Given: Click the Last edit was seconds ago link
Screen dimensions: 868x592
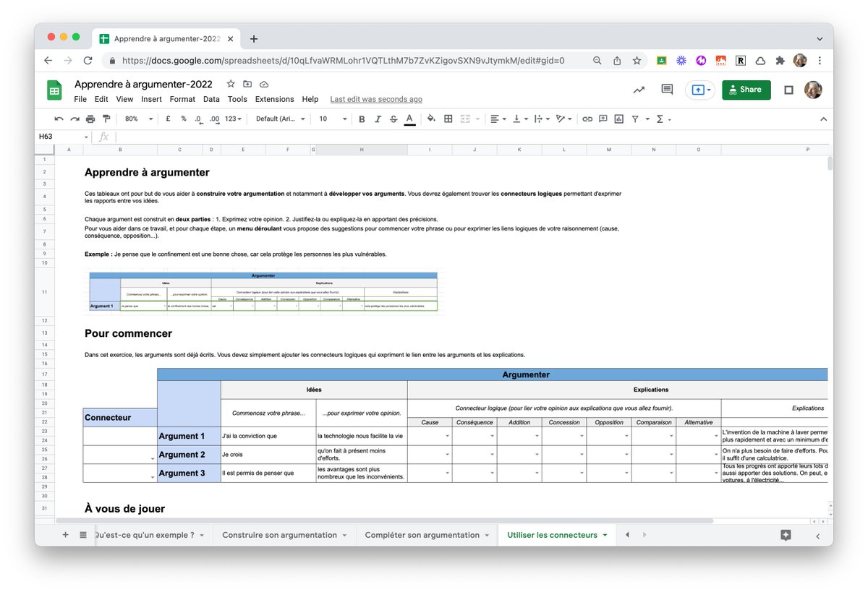Looking at the screenshot, I should pos(375,99).
